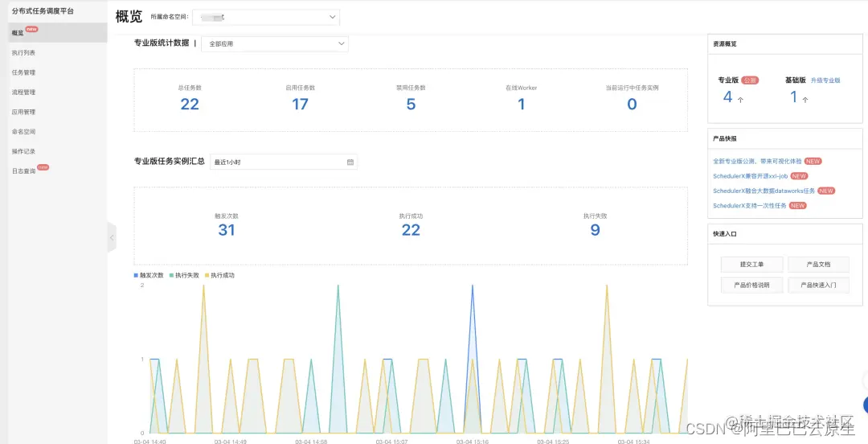
Task: Click the 启用任务数 value 17
Action: click(300, 105)
